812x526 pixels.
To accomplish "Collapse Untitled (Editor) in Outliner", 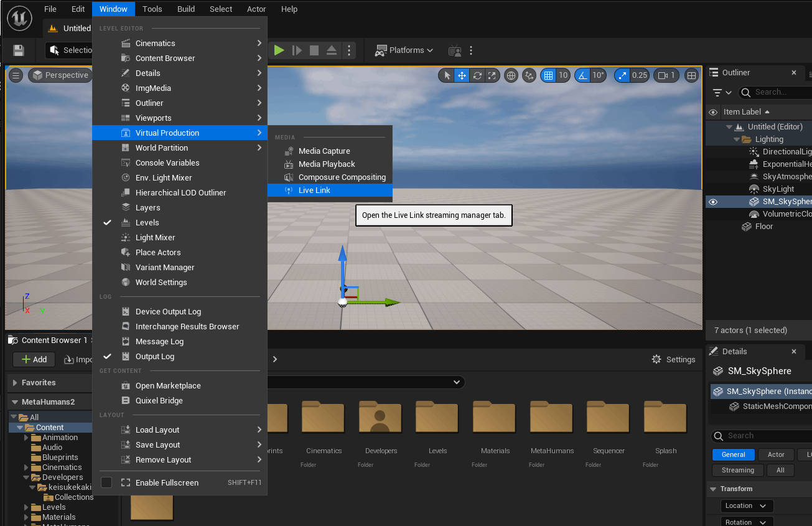I will tap(729, 127).
